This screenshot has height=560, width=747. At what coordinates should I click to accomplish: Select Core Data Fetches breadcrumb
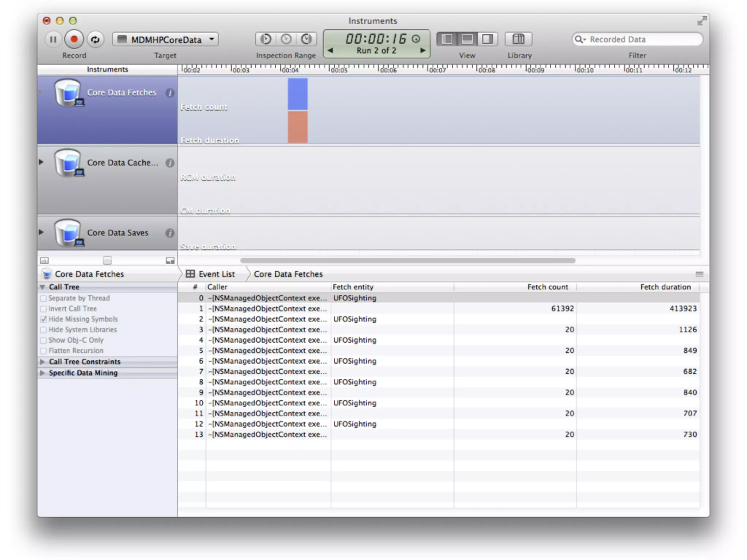click(x=288, y=274)
